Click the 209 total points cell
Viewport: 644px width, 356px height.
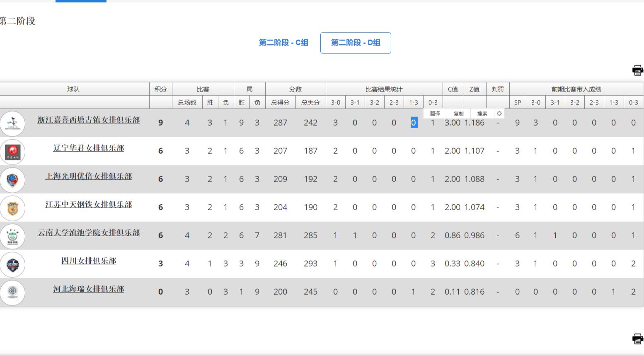281,179
